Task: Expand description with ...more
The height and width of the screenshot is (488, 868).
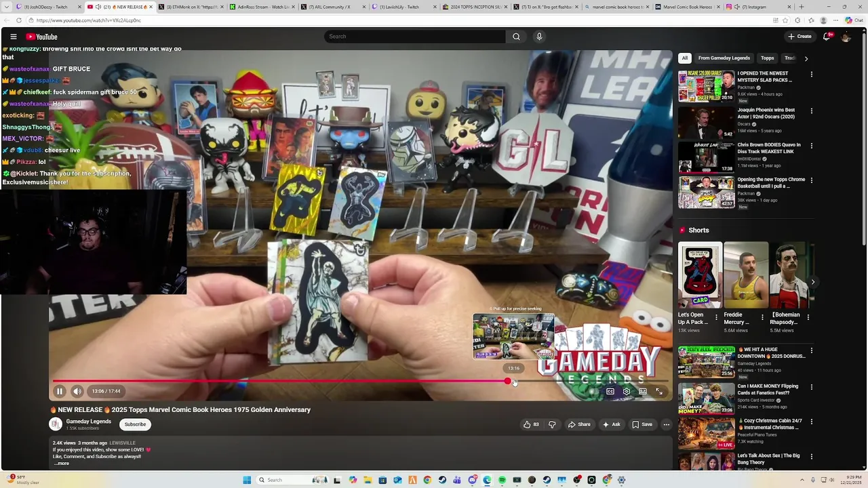Action: (x=62, y=464)
